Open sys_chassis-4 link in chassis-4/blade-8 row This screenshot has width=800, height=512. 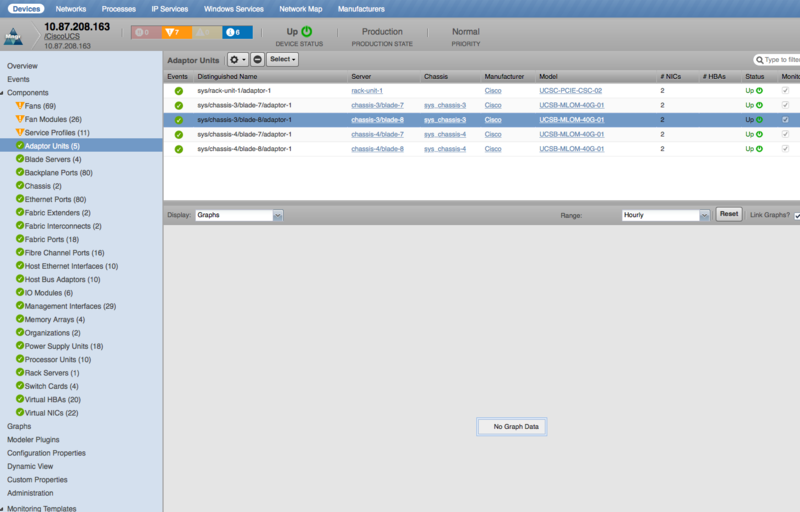tap(445, 149)
